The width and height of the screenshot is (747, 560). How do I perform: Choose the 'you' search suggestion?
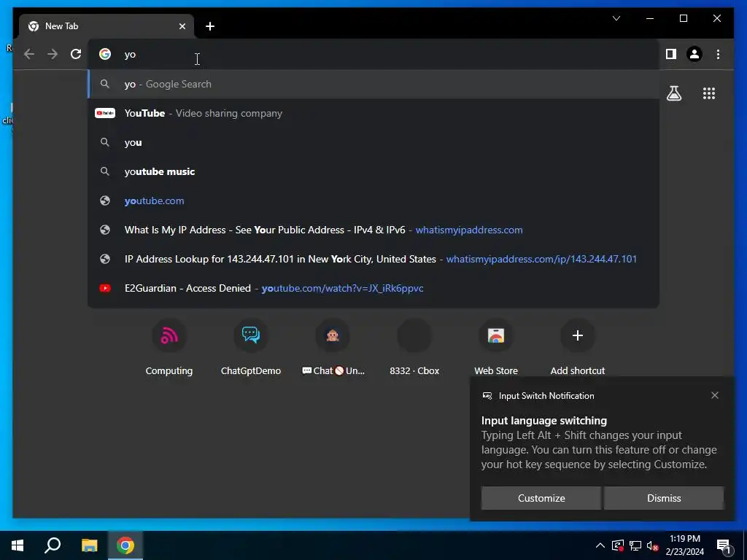[x=373, y=142]
